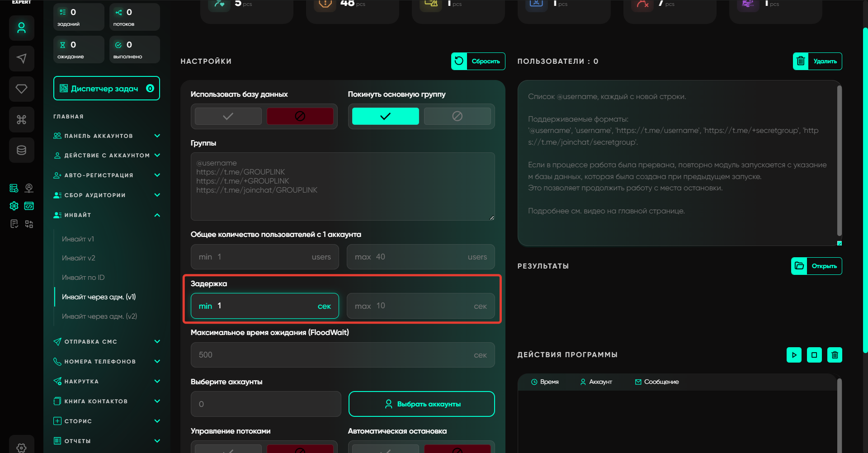Open the diamond icon in left sidebar
Viewport: 868px width, 453px height.
click(21, 89)
